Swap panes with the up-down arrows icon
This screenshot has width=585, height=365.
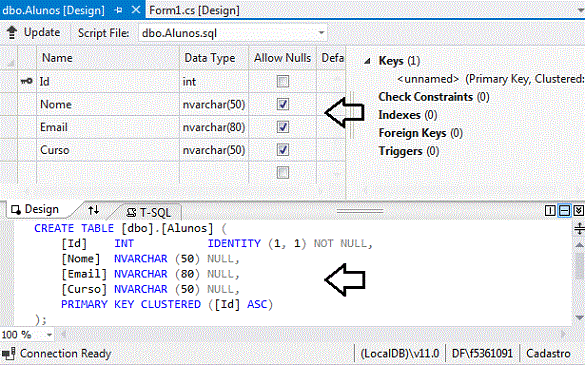(x=93, y=210)
